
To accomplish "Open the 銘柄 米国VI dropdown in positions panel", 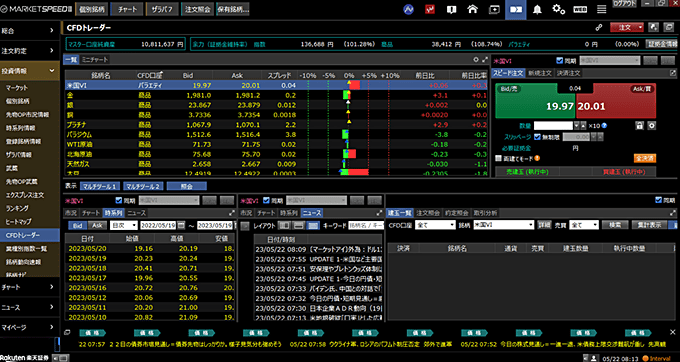I will [x=503, y=225].
